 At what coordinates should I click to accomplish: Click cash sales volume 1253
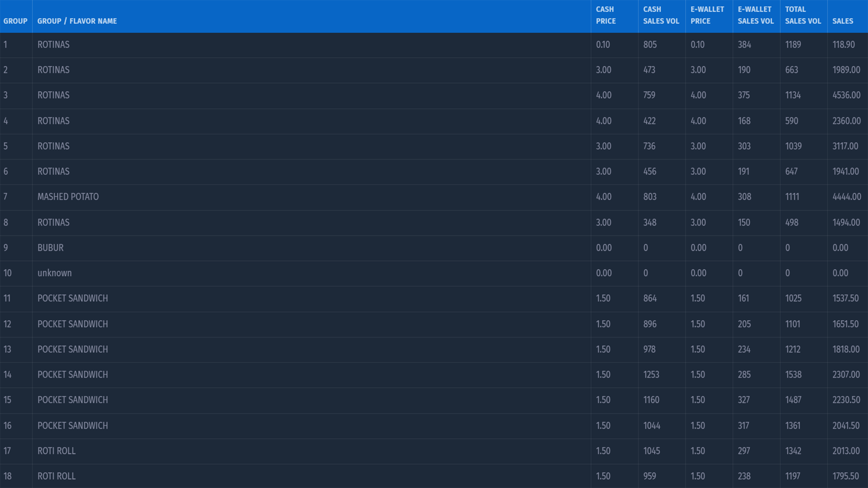651,374
